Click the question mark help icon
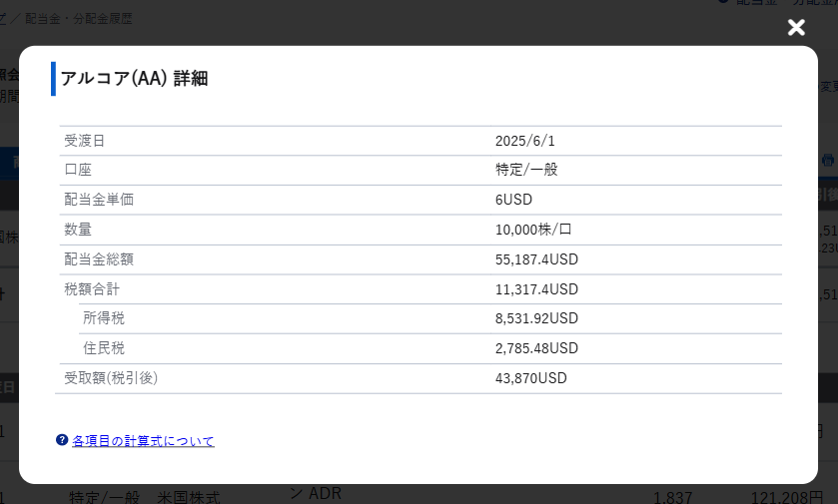838x504 pixels. [62, 440]
